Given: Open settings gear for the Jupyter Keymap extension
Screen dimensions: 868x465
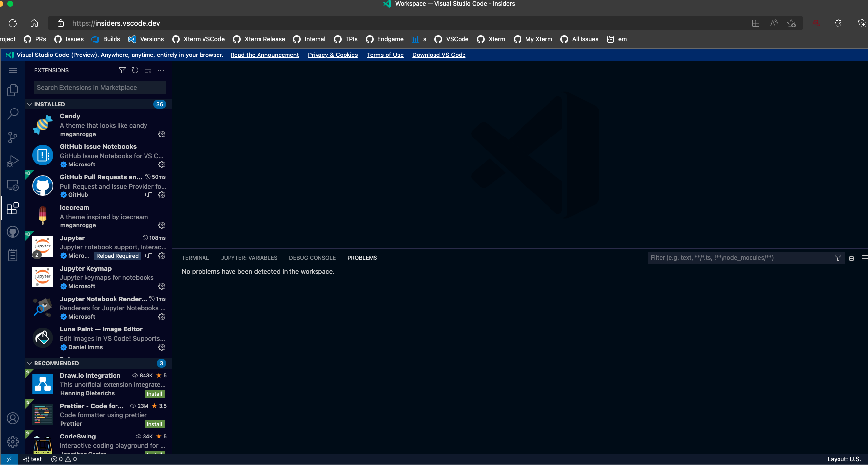Looking at the screenshot, I should 162,286.
